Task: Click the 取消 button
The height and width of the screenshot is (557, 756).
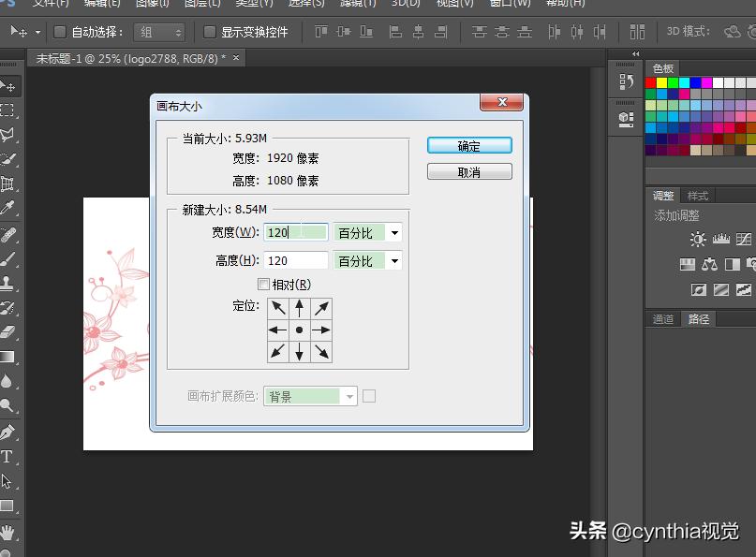Action: tap(468, 170)
